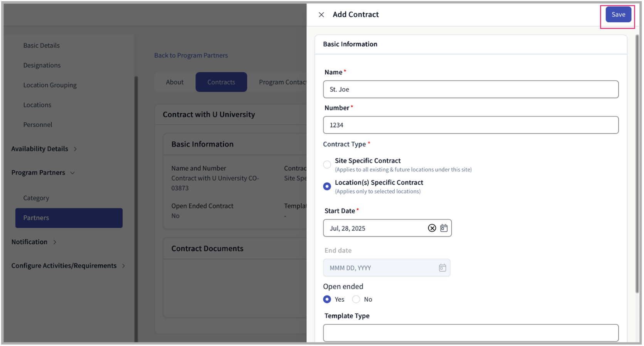
Task: Open the Template Type field
Action: [x=471, y=333]
